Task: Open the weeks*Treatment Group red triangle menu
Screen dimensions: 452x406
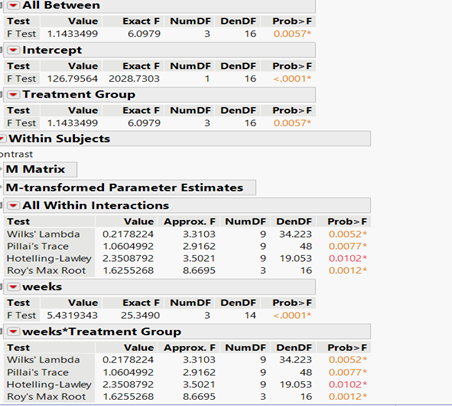Action: pos(13,332)
